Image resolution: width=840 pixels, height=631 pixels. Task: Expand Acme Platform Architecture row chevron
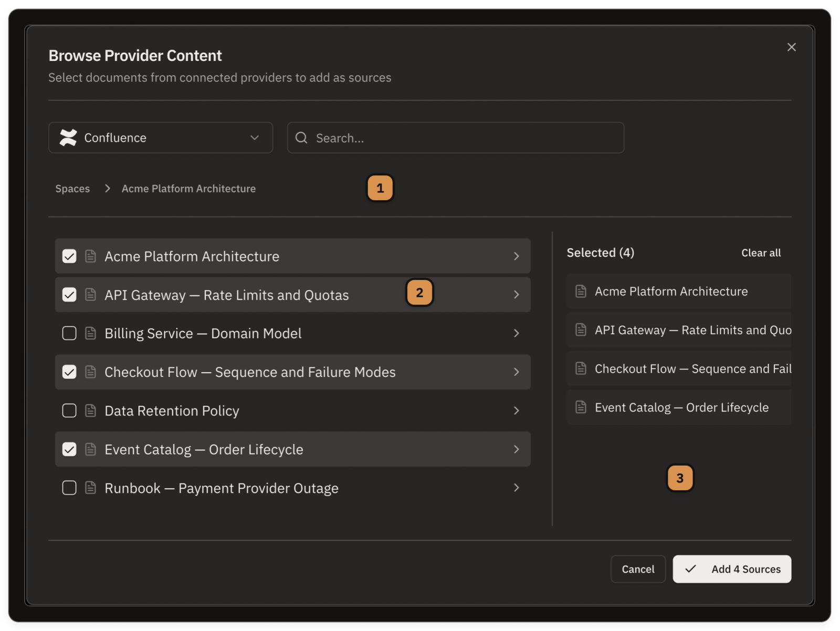coord(517,256)
